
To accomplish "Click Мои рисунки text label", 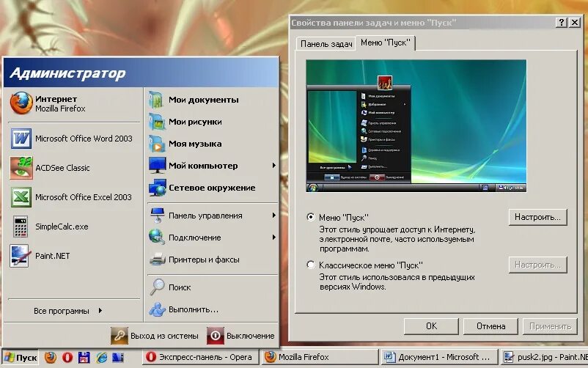I will (195, 122).
